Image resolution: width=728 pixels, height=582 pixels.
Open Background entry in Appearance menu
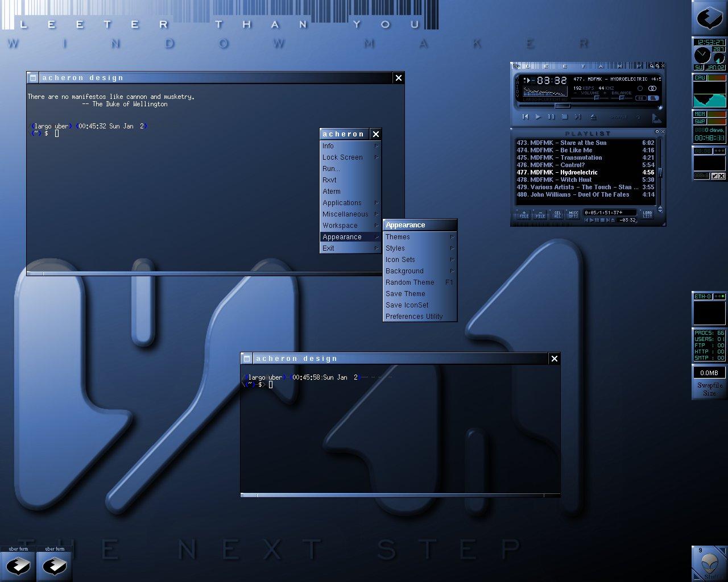(x=420, y=271)
